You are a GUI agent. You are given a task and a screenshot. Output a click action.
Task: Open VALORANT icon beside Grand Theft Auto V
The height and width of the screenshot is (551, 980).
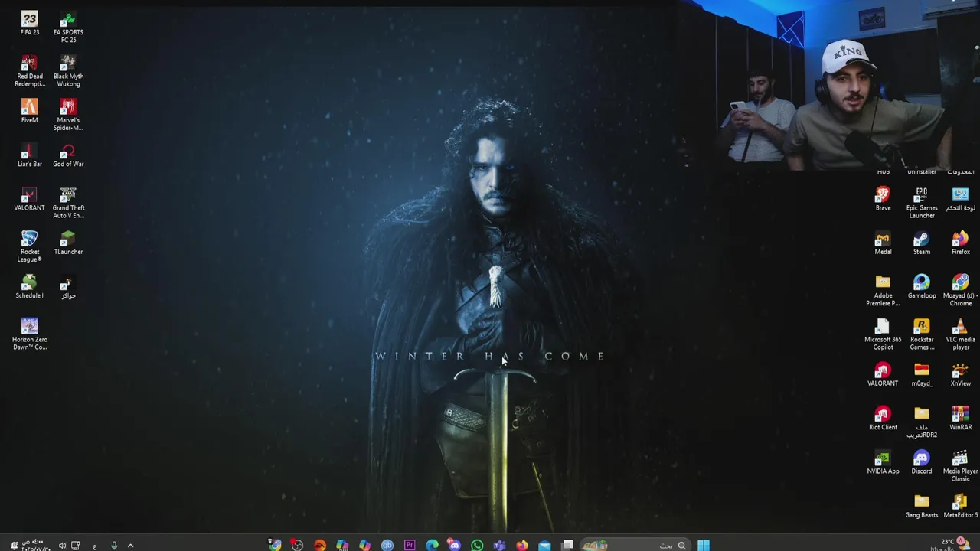tap(29, 199)
